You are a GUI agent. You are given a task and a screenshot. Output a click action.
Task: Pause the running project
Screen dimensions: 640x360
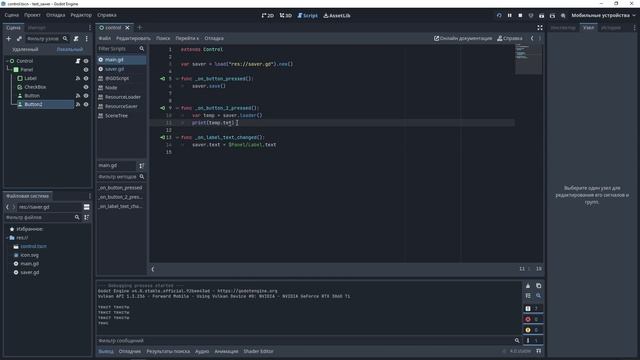coord(509,16)
